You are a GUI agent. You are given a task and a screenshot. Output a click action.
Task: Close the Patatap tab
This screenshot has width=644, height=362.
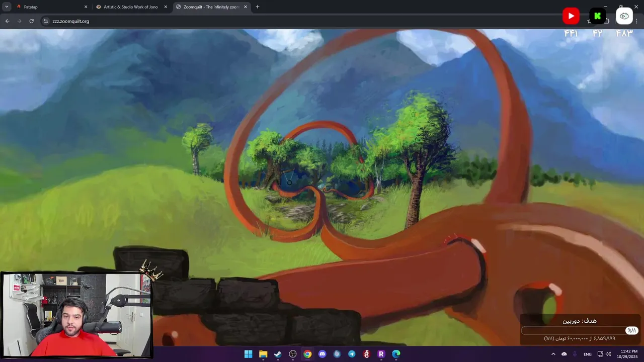(86, 7)
